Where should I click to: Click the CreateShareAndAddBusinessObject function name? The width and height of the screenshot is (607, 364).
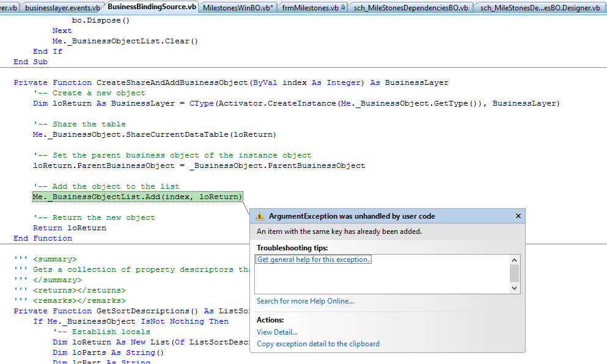[172, 82]
